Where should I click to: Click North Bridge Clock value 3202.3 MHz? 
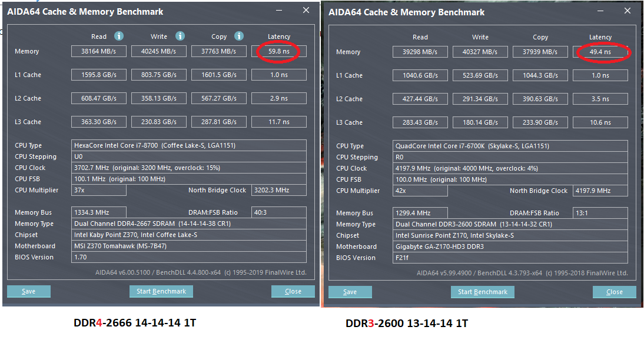tap(279, 190)
